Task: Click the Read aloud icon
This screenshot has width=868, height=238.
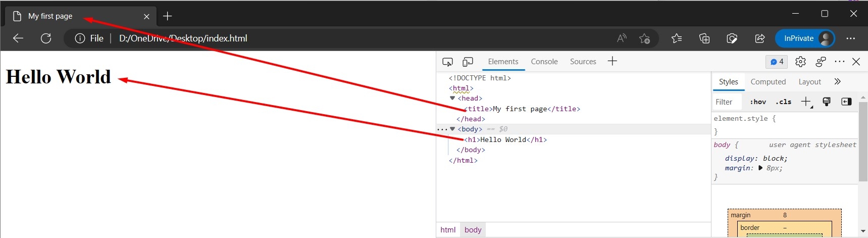Action: 622,38
